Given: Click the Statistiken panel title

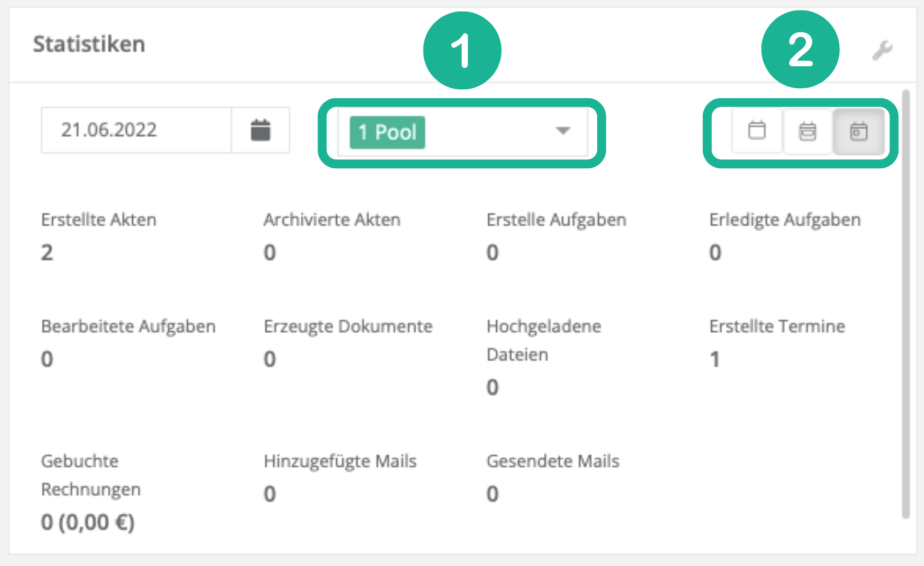Looking at the screenshot, I should click(89, 44).
